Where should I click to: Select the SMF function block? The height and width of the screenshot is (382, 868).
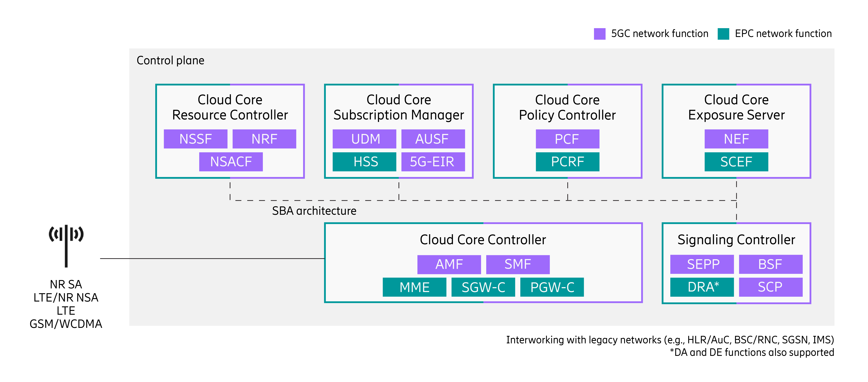(518, 264)
